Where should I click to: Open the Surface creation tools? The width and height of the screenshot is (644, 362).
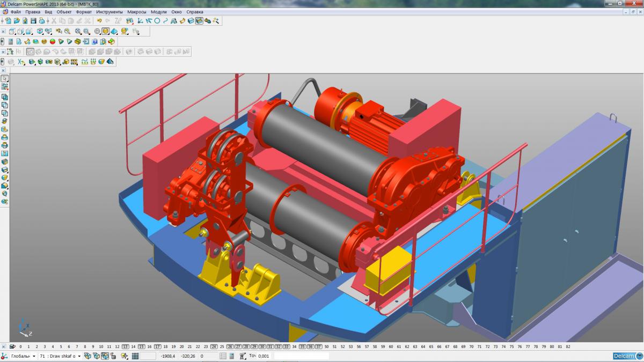click(182, 20)
